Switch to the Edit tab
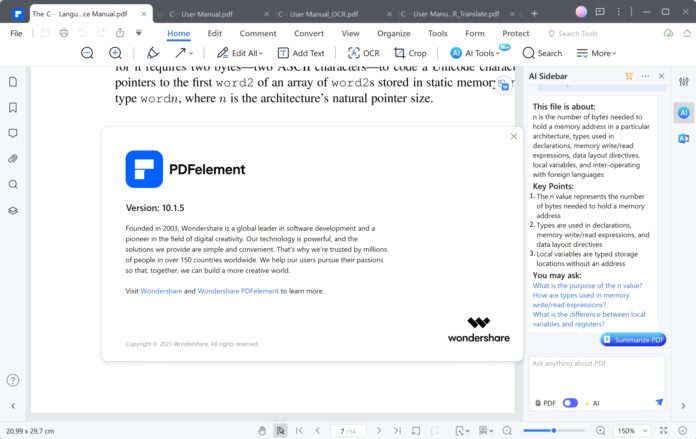The height and width of the screenshot is (439, 696). (x=214, y=33)
